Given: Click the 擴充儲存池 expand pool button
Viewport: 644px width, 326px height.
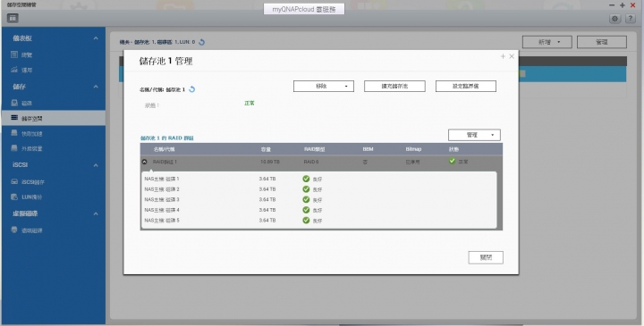Looking at the screenshot, I should coord(394,86).
